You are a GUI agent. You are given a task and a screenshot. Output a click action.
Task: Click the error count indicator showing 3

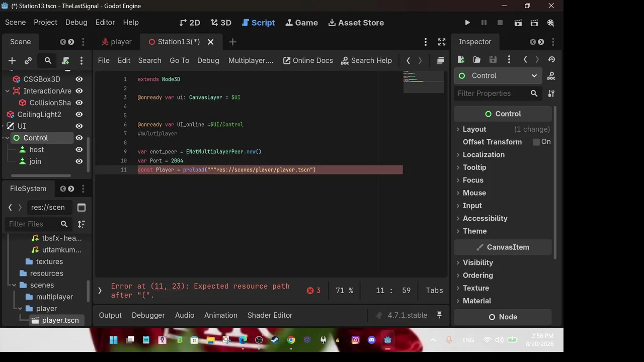pyautogui.click(x=314, y=291)
